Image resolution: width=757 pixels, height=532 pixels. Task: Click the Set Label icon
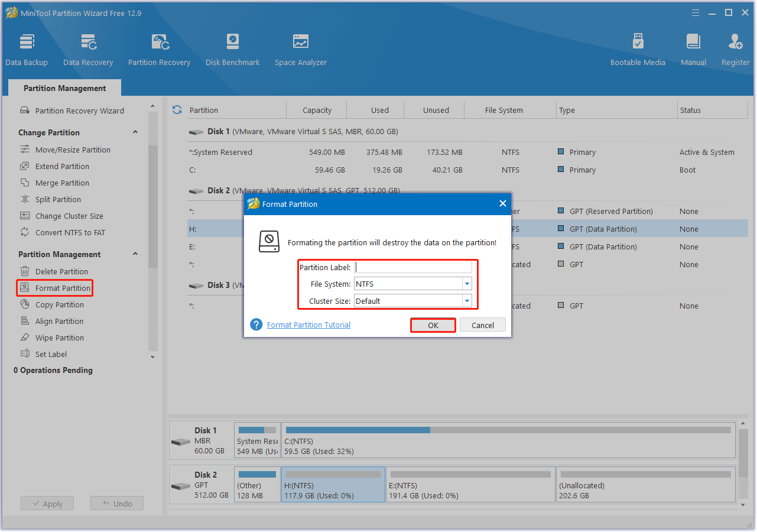point(25,354)
